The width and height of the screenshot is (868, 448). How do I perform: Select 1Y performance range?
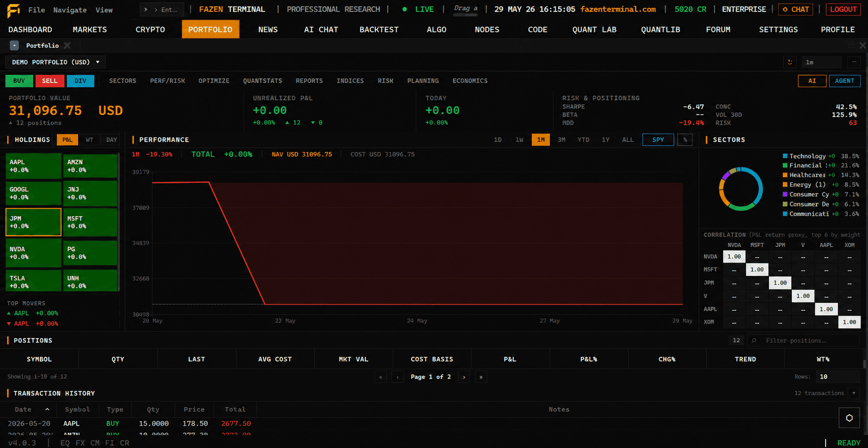(606, 140)
